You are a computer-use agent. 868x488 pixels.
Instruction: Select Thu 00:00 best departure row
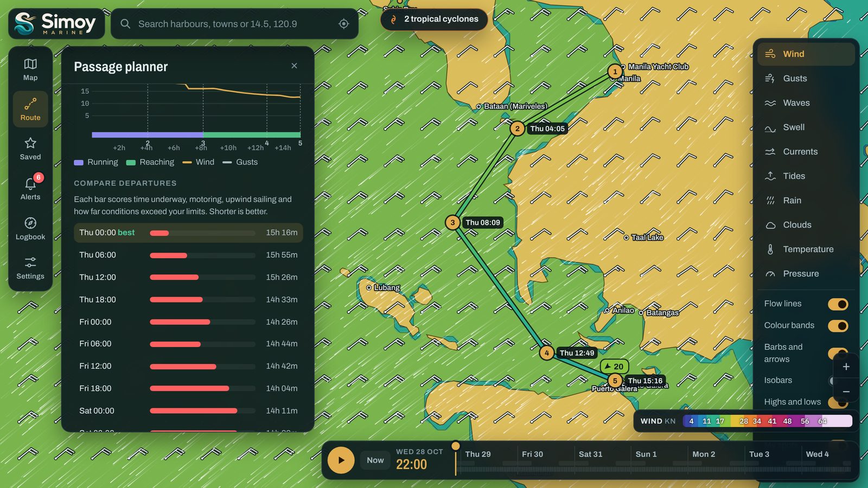point(188,233)
